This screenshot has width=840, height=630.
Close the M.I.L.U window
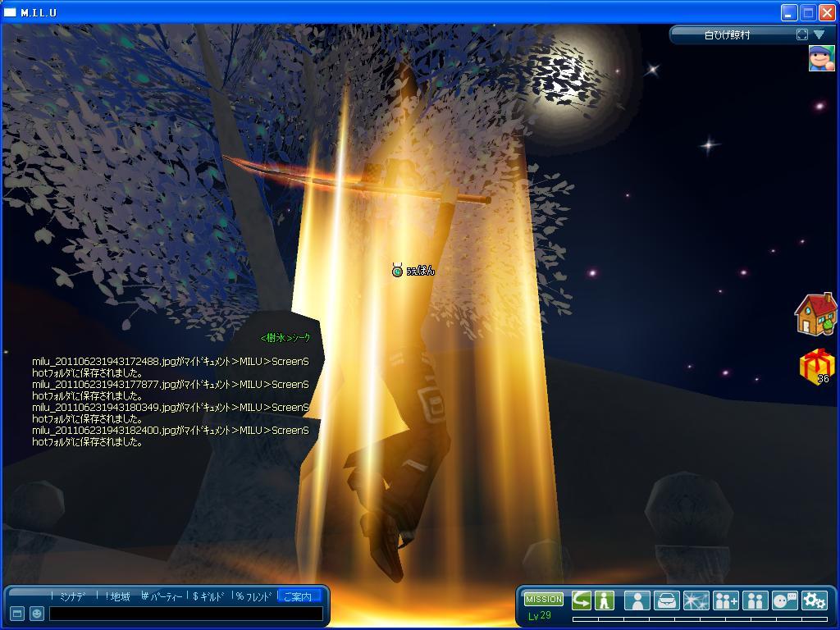(x=827, y=12)
